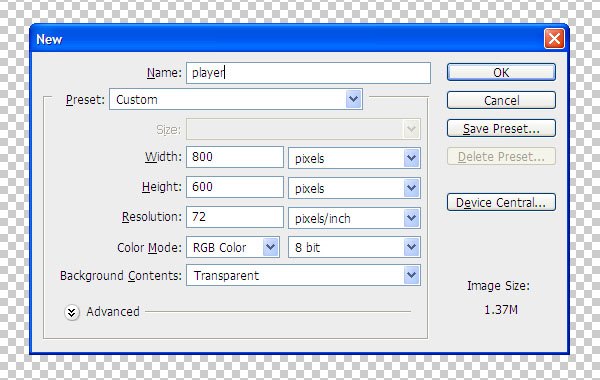
Task: Click the Cancel button
Action: coord(501,100)
